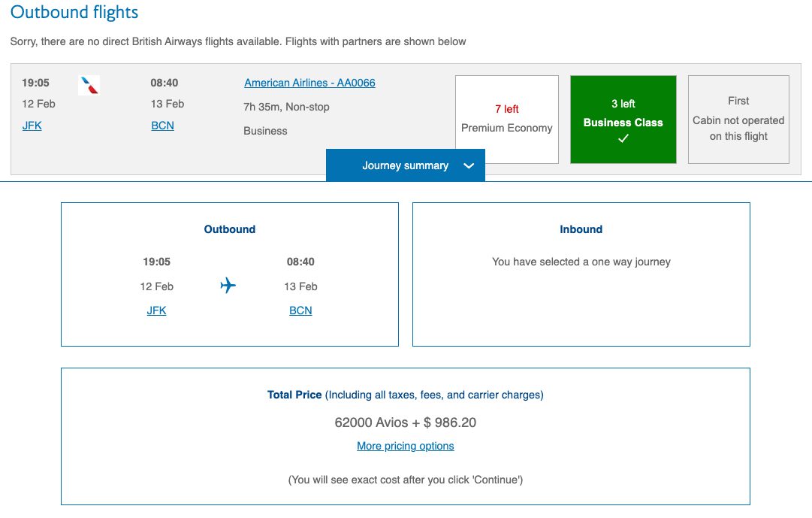Click the Outbound flights page heading
Screen dimensions: 812x518
pyautogui.click(x=73, y=12)
